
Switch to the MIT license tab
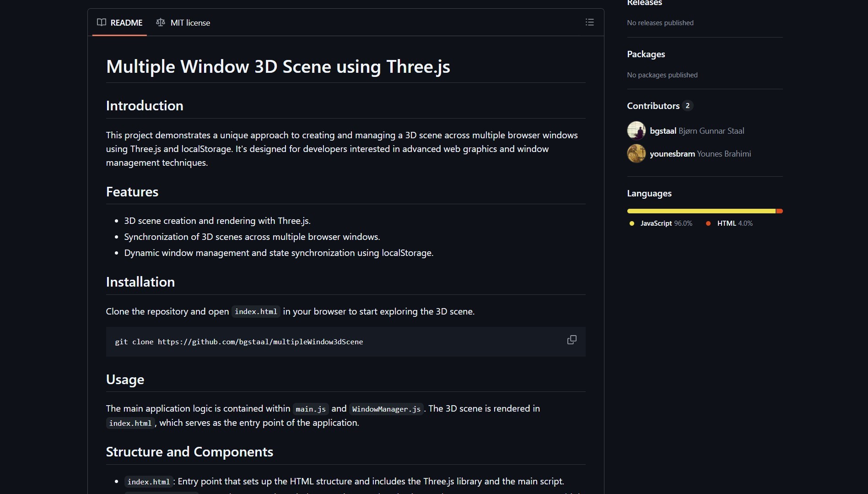190,22
